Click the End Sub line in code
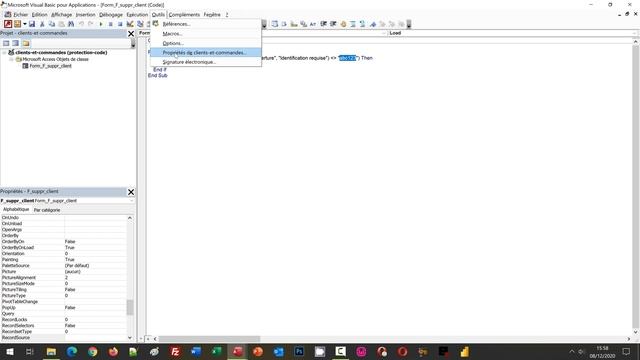640x360 pixels. [158, 76]
